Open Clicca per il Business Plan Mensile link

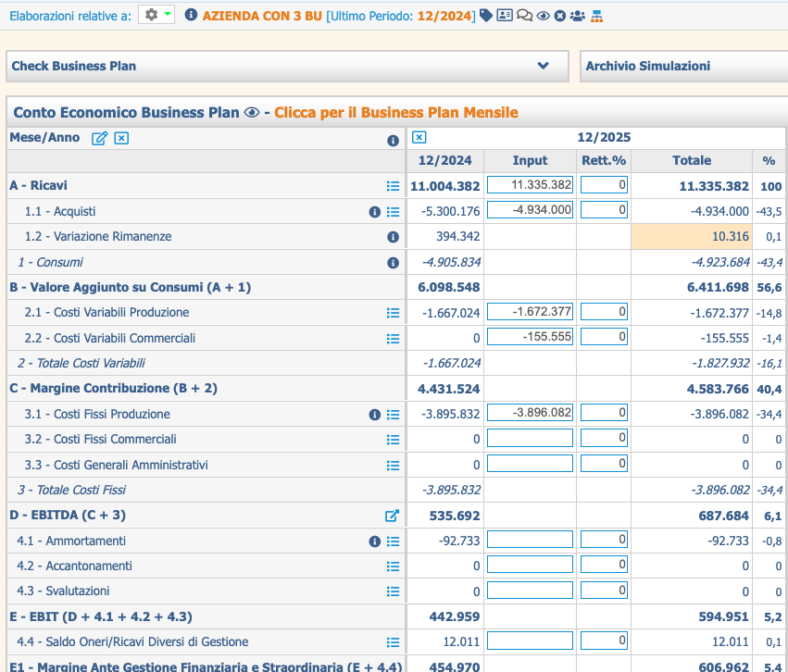click(x=396, y=113)
